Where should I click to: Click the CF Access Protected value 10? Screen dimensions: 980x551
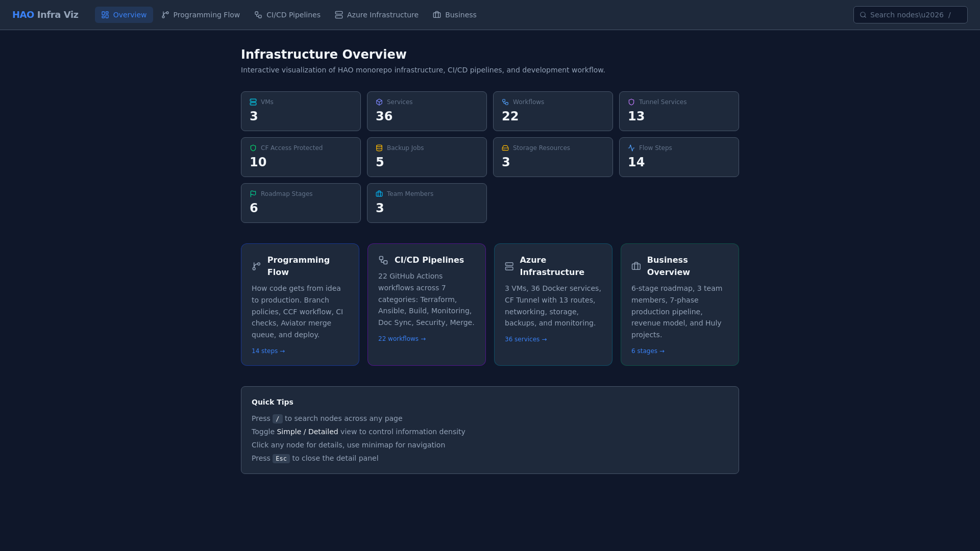pyautogui.click(x=258, y=162)
